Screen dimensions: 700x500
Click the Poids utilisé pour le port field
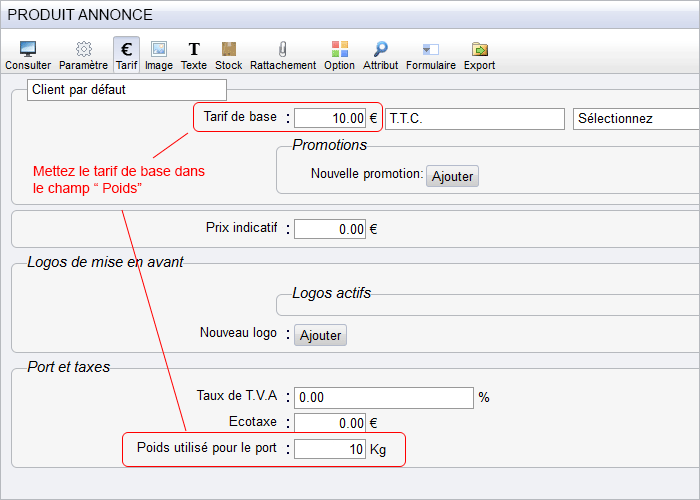(x=330, y=450)
